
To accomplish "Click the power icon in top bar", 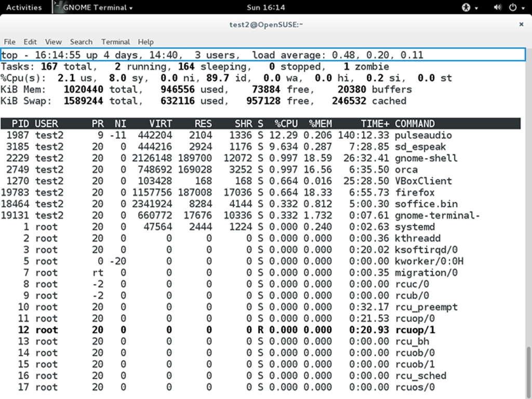I will tap(513, 7).
